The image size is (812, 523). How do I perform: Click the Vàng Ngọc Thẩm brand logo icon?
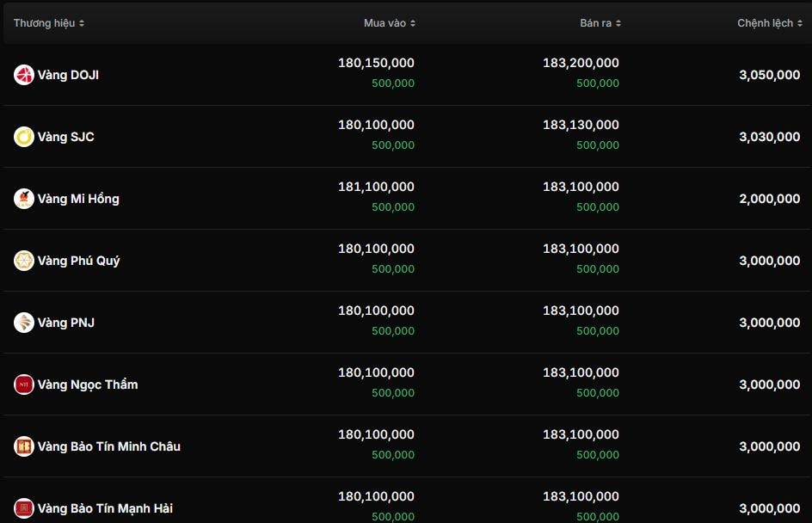(x=23, y=385)
